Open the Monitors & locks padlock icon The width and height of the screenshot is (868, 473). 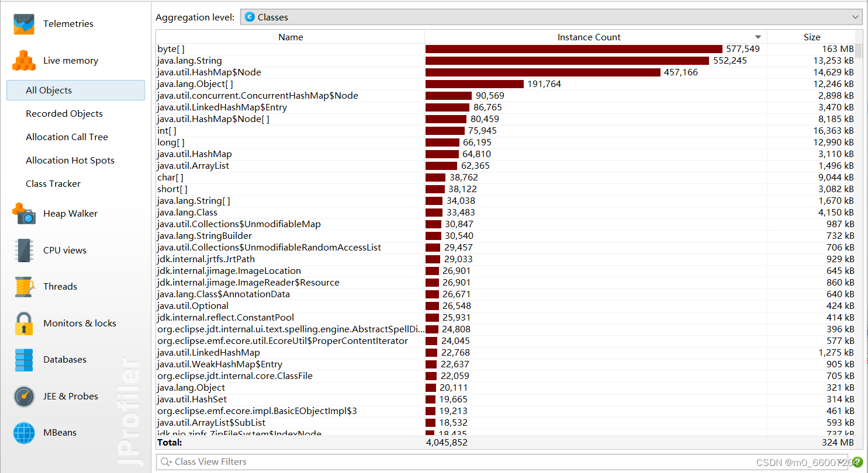[24, 323]
